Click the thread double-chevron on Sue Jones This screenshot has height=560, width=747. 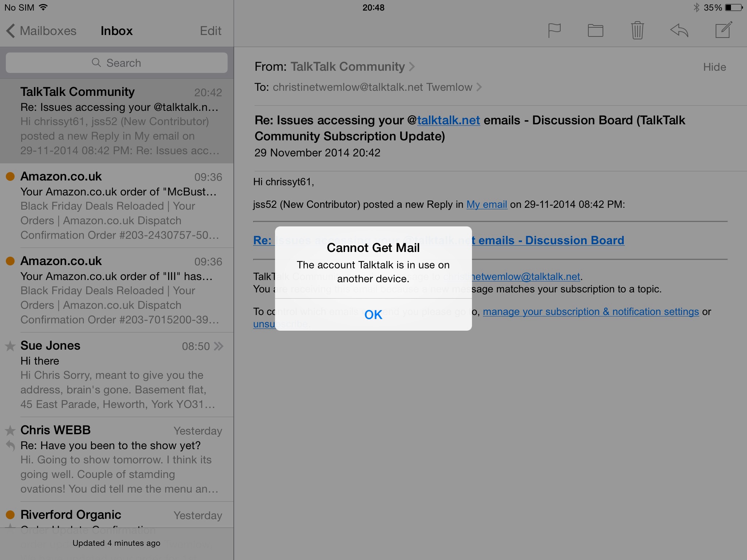[218, 346]
